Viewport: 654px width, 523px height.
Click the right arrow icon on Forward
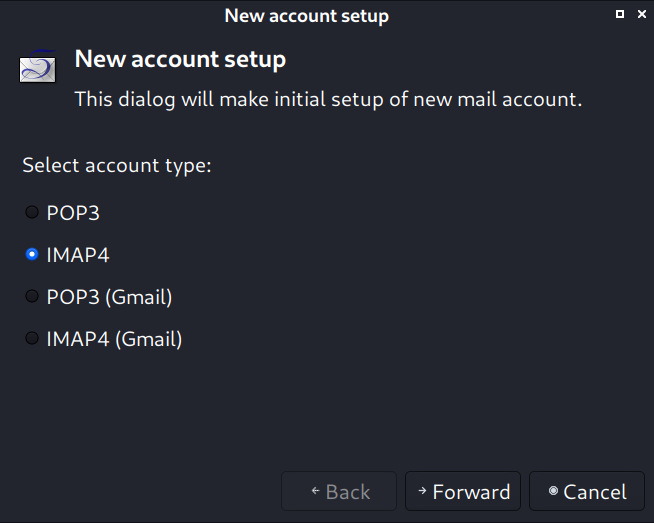422,491
